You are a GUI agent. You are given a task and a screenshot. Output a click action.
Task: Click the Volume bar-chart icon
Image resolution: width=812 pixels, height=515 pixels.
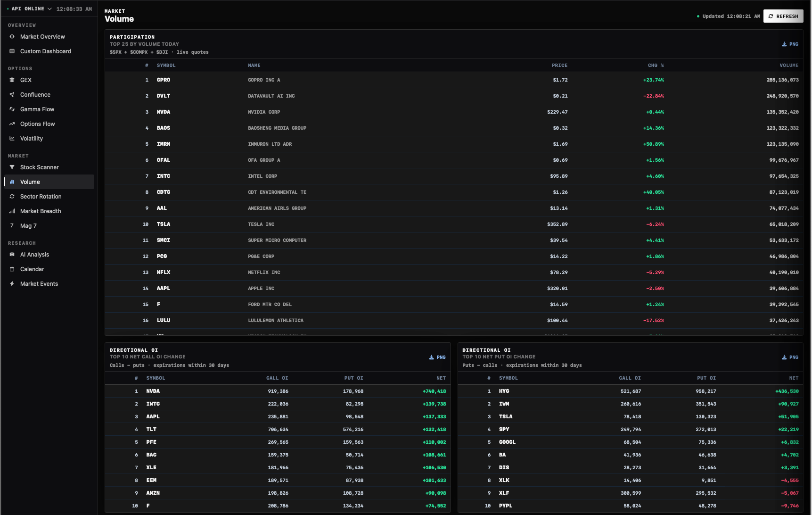tap(12, 182)
